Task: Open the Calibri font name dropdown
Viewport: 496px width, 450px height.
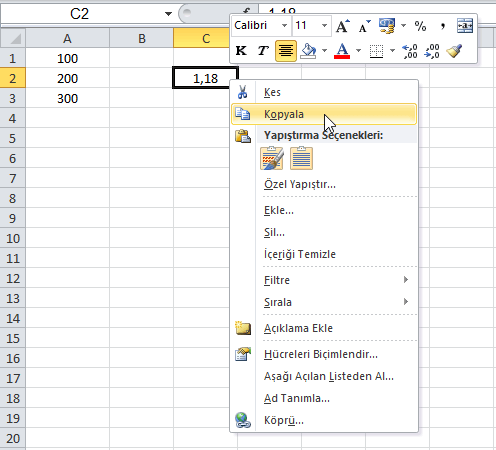Action: 284,26
